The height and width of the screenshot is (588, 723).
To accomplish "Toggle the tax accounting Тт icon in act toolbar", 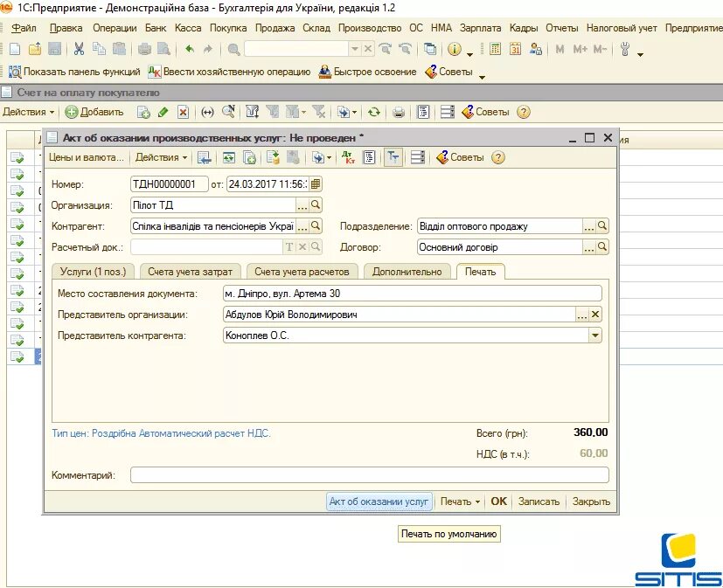I will click(x=393, y=157).
